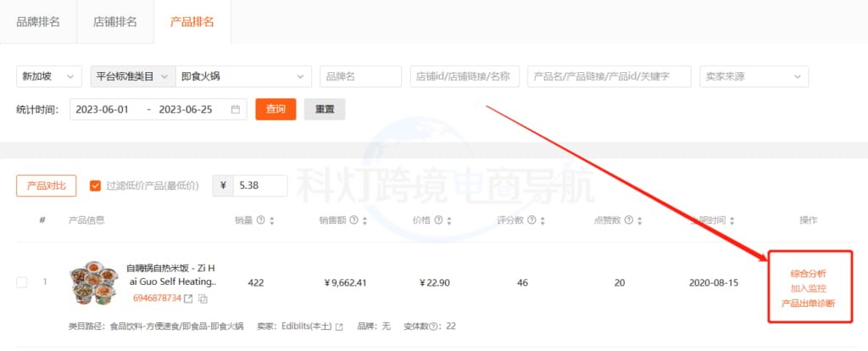Click the self-heating rice product thumbnail

(x=92, y=282)
